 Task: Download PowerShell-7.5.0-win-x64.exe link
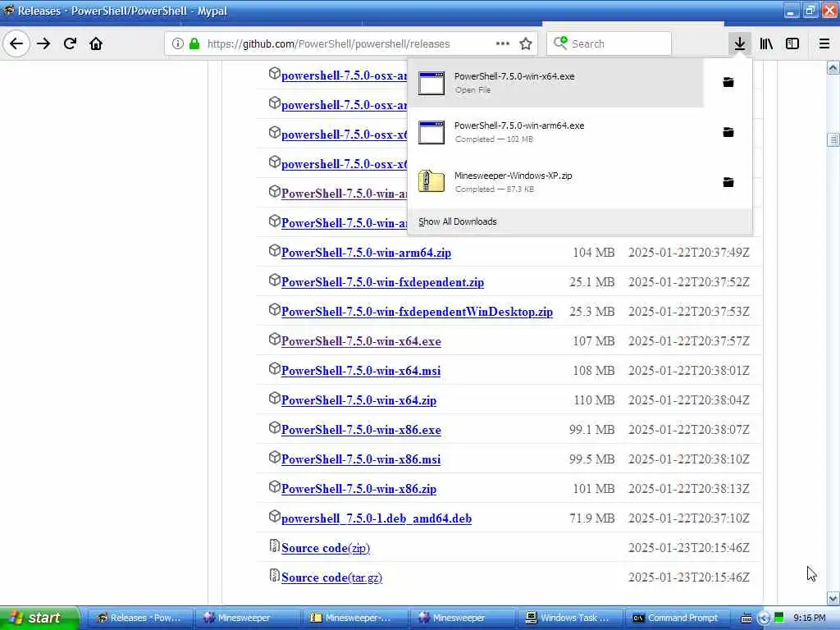coord(361,341)
